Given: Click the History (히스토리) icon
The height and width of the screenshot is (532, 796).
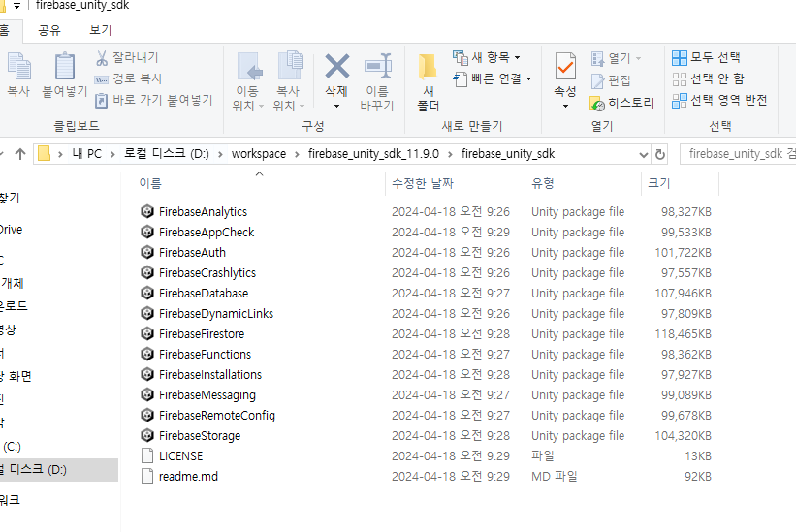Looking at the screenshot, I should pos(597,103).
